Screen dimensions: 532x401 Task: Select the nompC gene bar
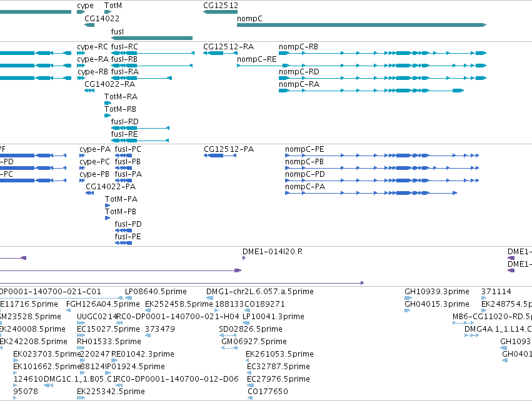pyautogui.click(x=362, y=25)
